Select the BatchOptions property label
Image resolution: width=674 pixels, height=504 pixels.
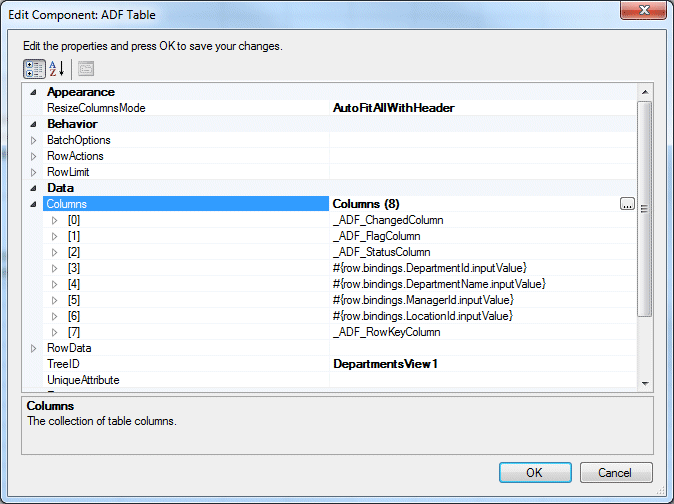79,140
